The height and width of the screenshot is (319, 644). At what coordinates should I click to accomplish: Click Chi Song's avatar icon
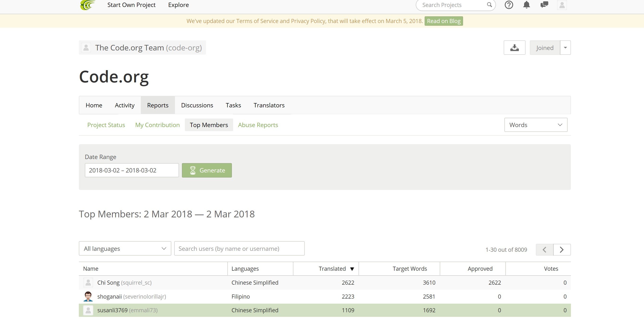coord(88,282)
